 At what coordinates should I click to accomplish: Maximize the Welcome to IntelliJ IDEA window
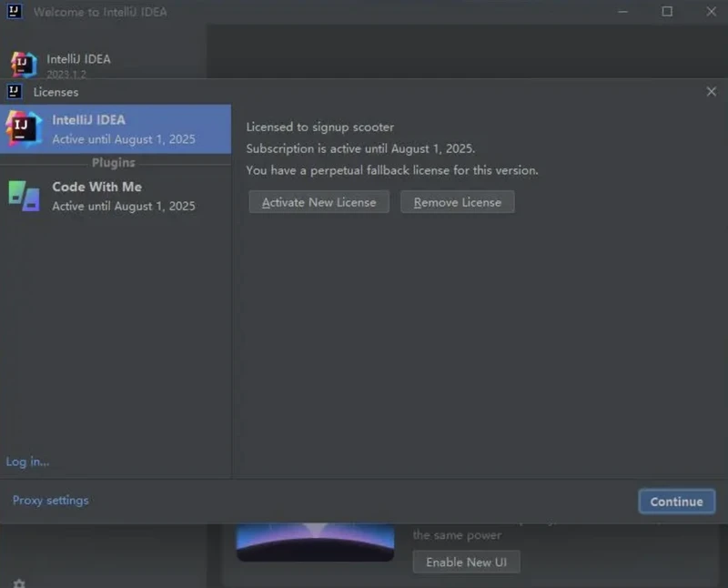[x=667, y=11]
